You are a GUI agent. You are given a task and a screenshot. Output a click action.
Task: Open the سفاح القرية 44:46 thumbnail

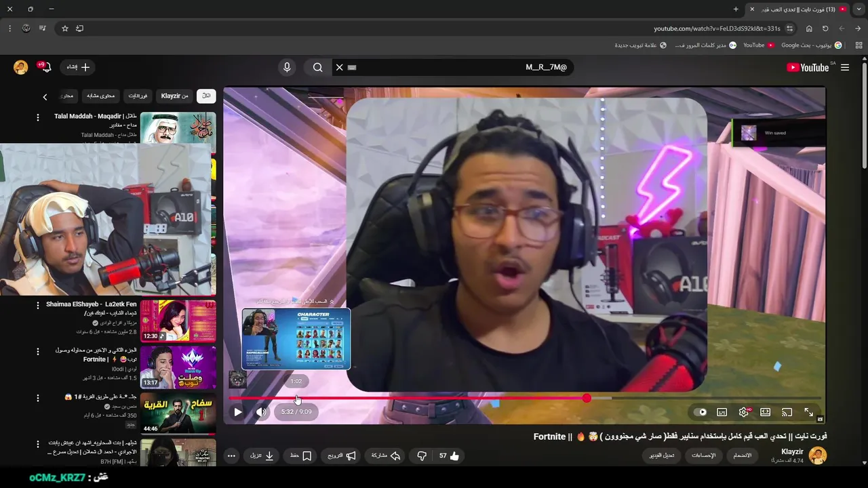[x=178, y=413]
